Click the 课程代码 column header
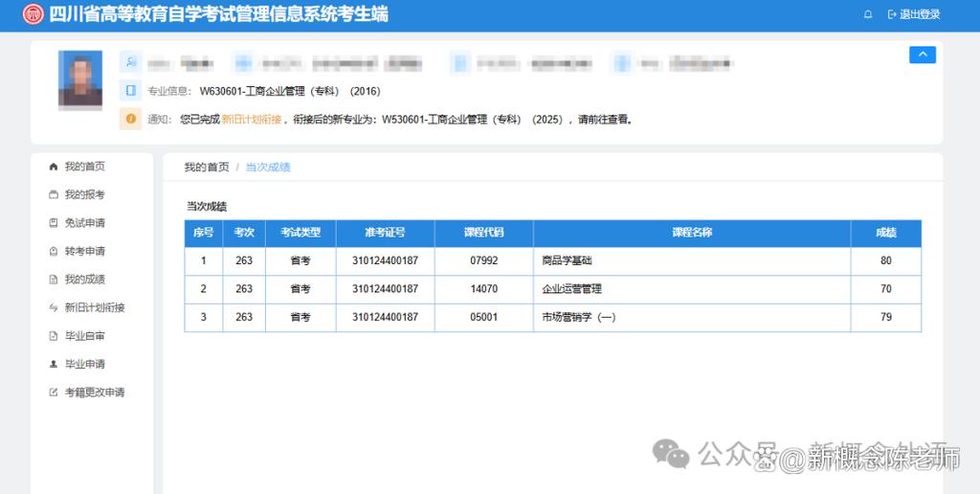Viewport: 980px width, 494px height. [483, 233]
